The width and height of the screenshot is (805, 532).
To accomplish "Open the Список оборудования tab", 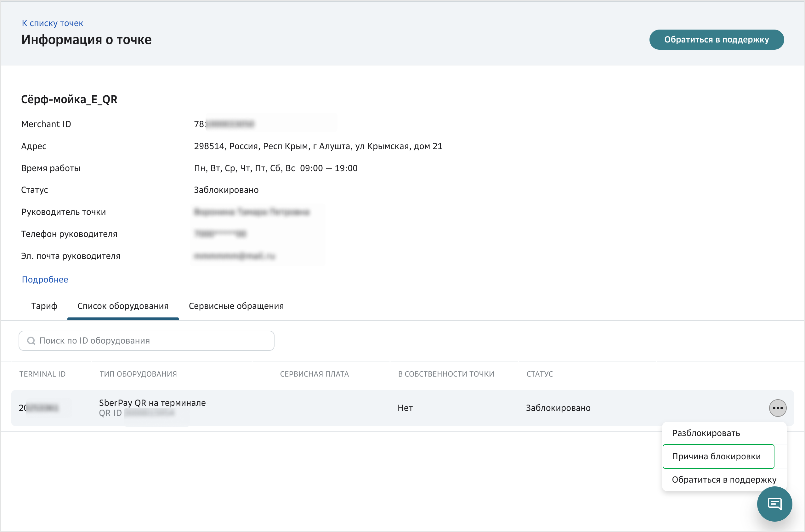I will 123,306.
